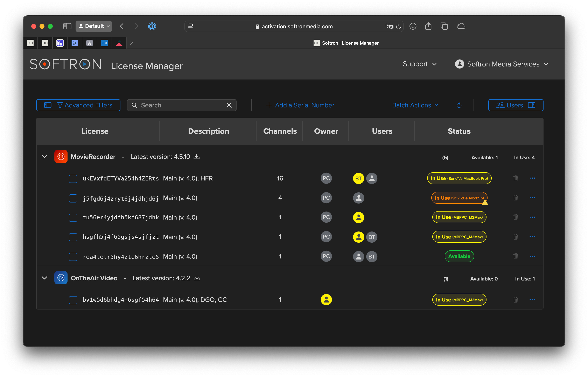Screen dimensions: 588x377
Task: Open Safari downloads button
Action: 413,26
